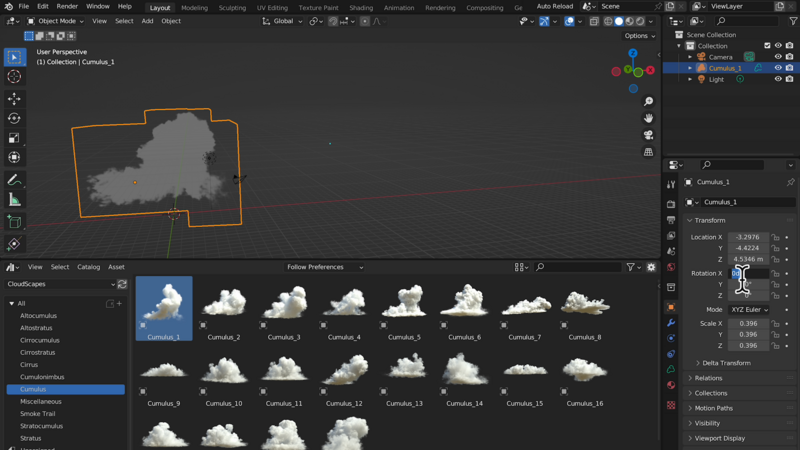Open the Material properties tab
Viewport: 800px width, 450px height.
click(x=671, y=385)
